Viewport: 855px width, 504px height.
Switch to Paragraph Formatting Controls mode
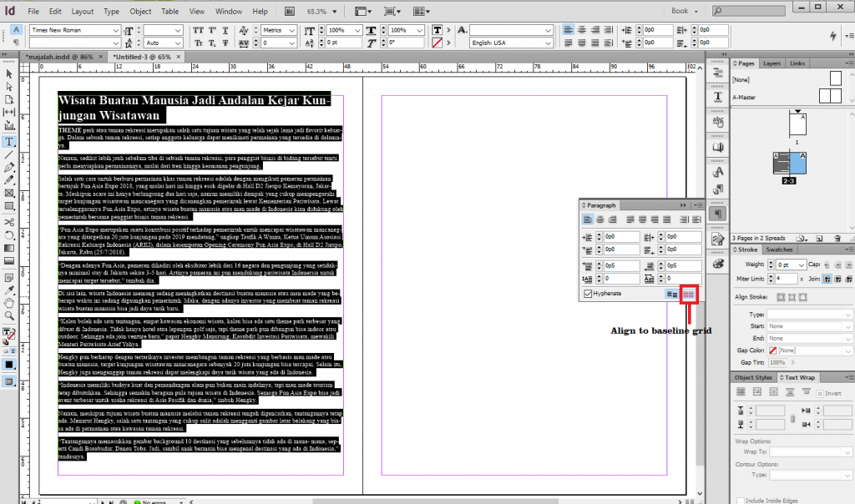tap(16, 42)
